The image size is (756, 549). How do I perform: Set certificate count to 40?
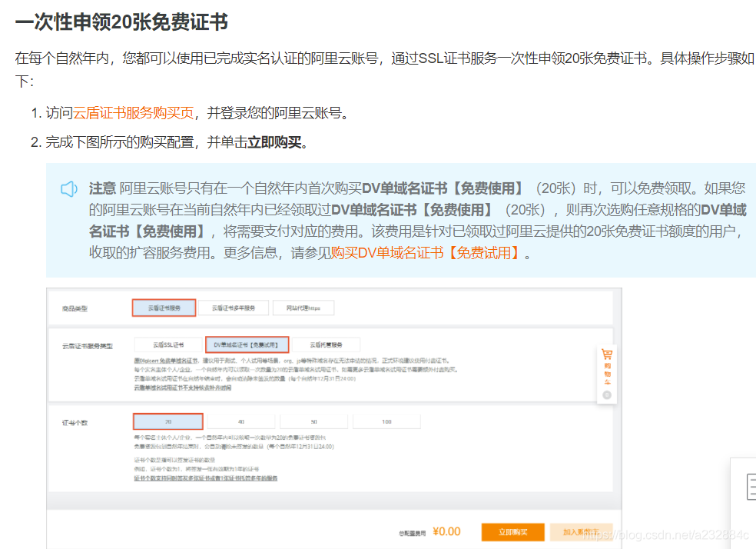tap(241, 421)
